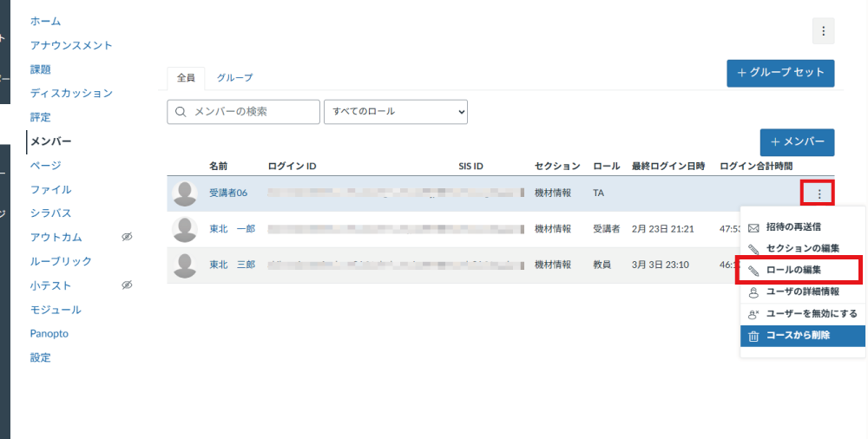Click the avatar of 受講者06
Screen dimensions: 868x439
coord(185,193)
